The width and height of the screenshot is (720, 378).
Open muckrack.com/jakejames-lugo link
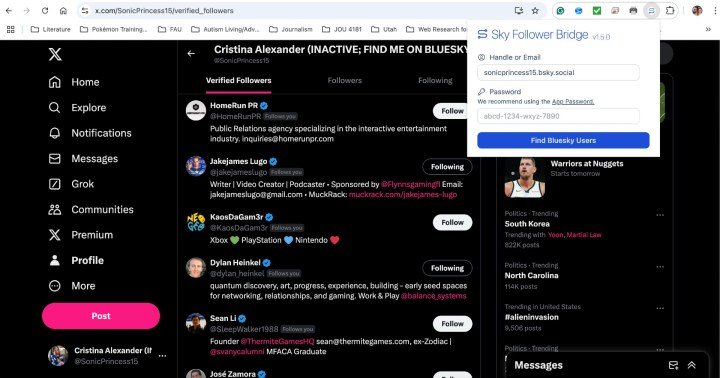click(x=403, y=195)
